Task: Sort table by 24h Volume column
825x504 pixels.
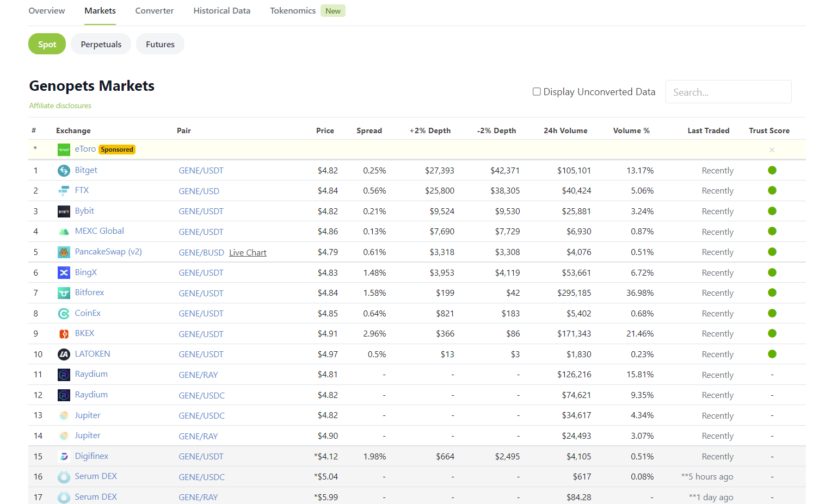Action: click(x=565, y=130)
